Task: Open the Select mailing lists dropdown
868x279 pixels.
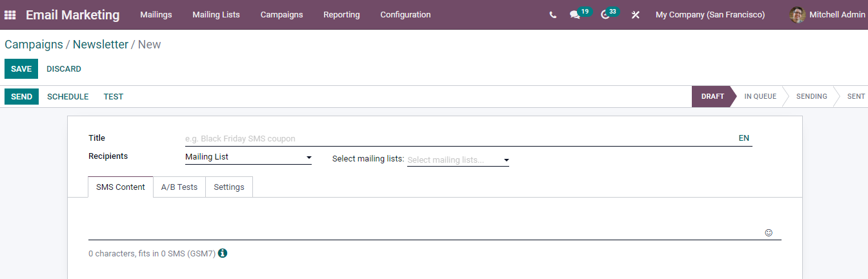Action: 458,160
